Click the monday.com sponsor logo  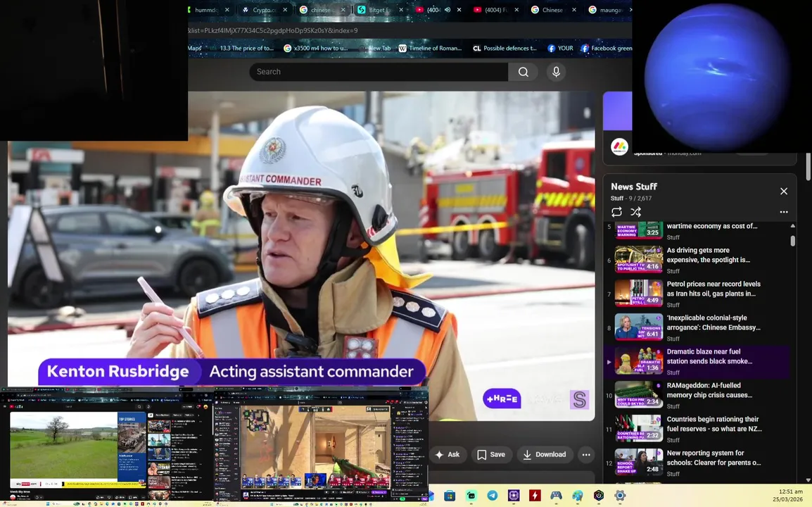coord(619,147)
